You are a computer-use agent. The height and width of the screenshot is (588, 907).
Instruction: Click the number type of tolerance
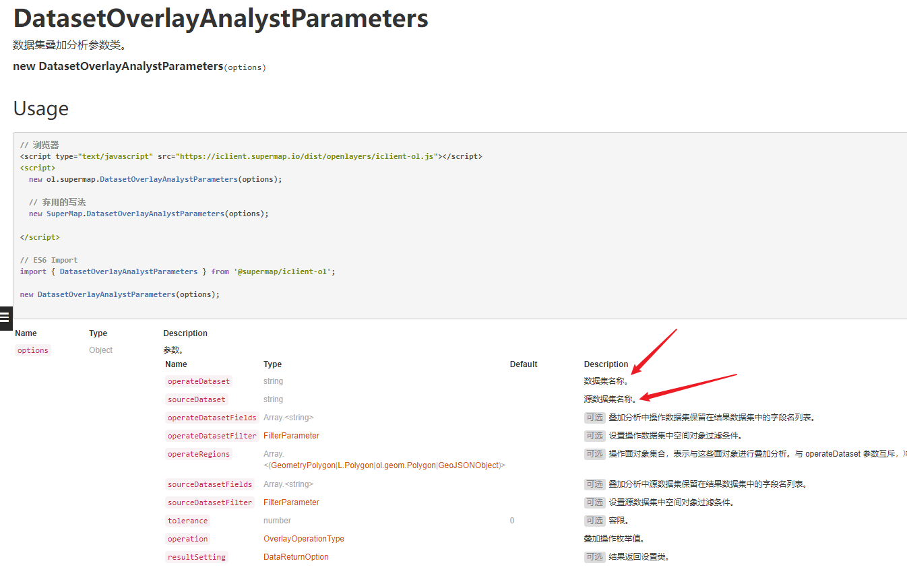pyautogui.click(x=277, y=521)
